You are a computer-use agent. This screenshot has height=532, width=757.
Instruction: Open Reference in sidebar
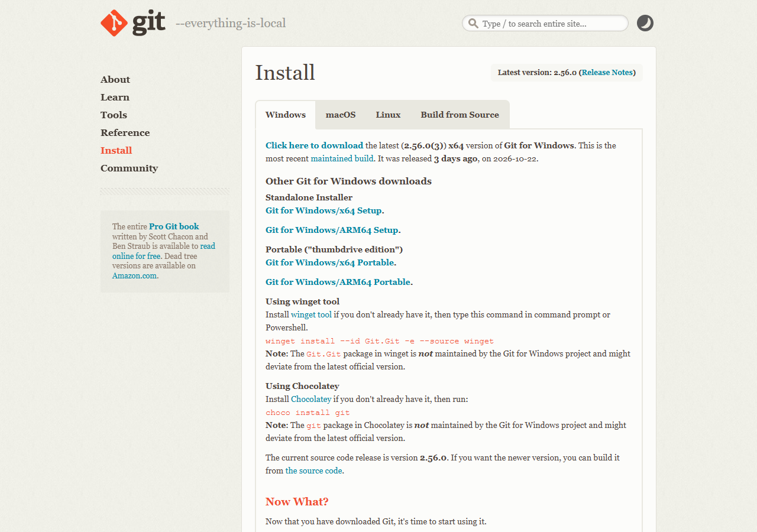pyautogui.click(x=125, y=133)
